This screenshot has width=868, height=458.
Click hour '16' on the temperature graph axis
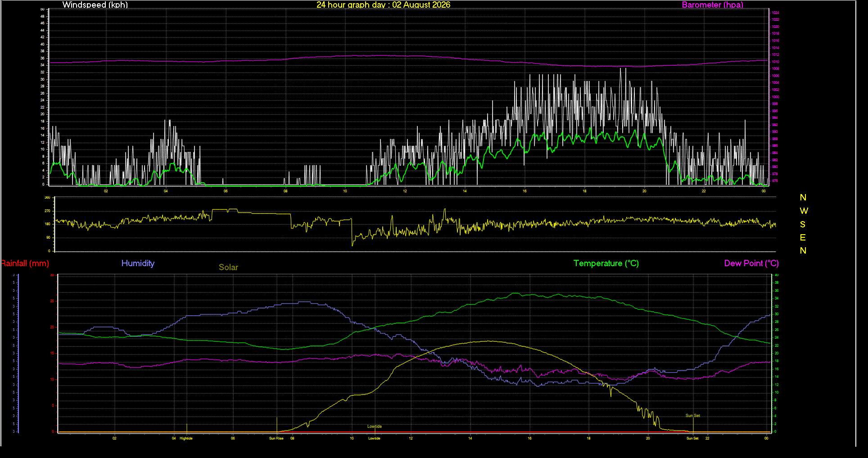529,438
